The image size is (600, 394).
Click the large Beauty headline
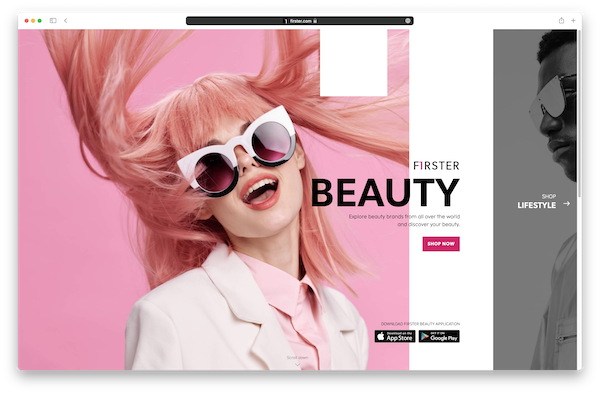[x=385, y=193]
